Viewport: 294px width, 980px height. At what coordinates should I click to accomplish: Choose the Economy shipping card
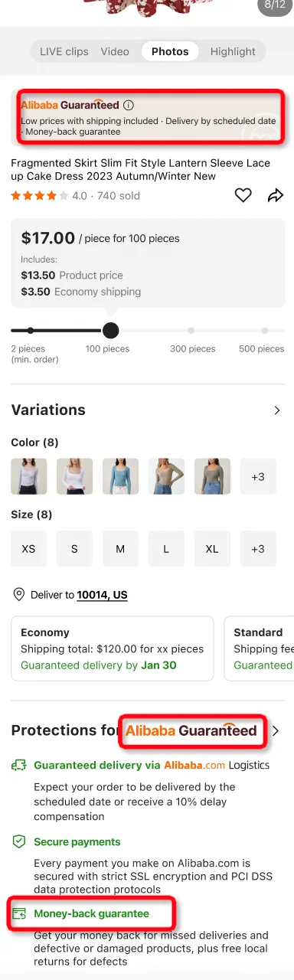pyautogui.click(x=112, y=648)
